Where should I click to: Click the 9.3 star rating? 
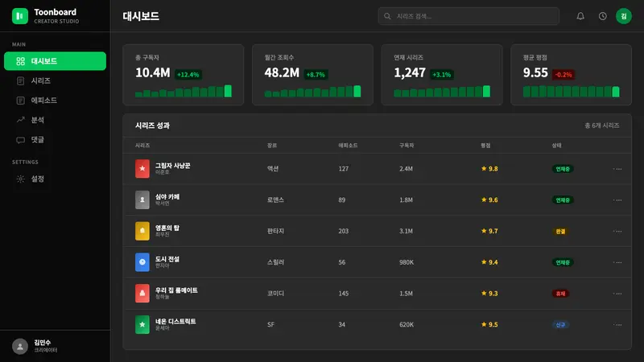(x=489, y=294)
